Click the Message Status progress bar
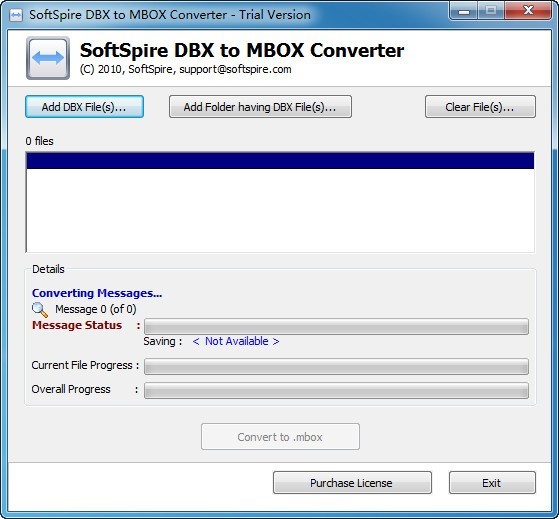Screen dimensions: 559x519 point(336,326)
